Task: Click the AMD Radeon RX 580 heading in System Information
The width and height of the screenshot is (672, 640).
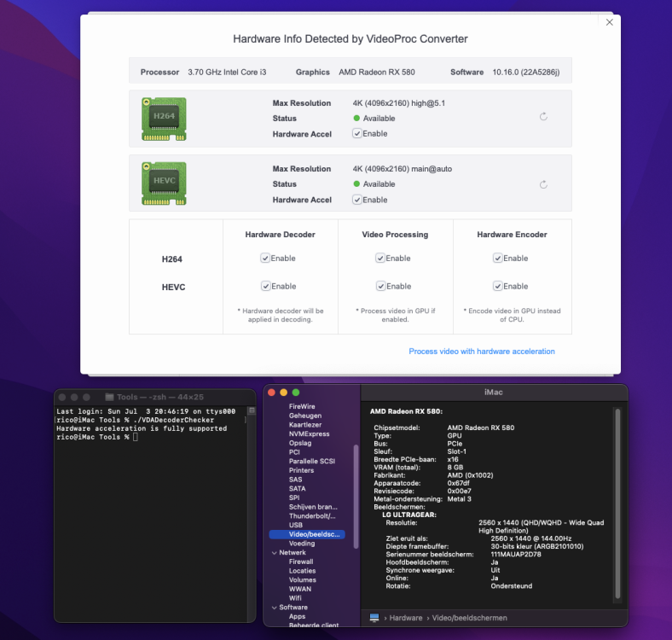Action: coord(406,411)
